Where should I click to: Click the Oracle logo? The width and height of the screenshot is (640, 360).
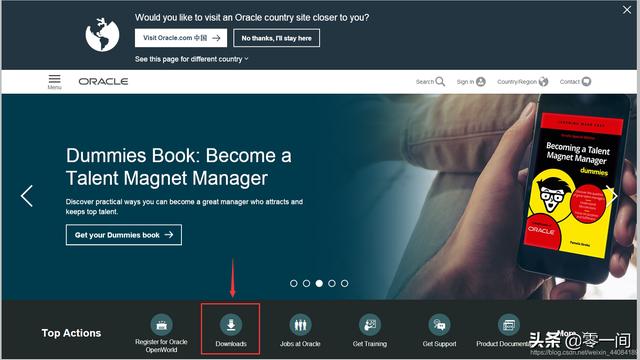click(103, 82)
